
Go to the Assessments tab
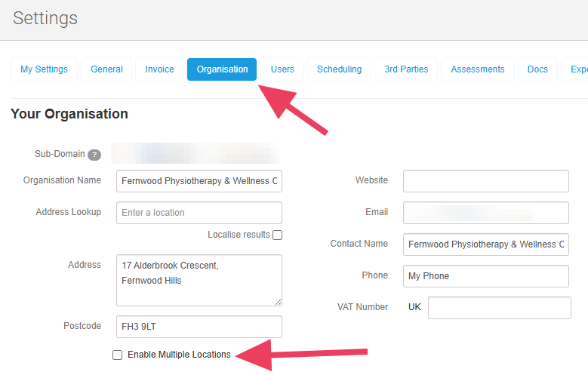(x=478, y=69)
